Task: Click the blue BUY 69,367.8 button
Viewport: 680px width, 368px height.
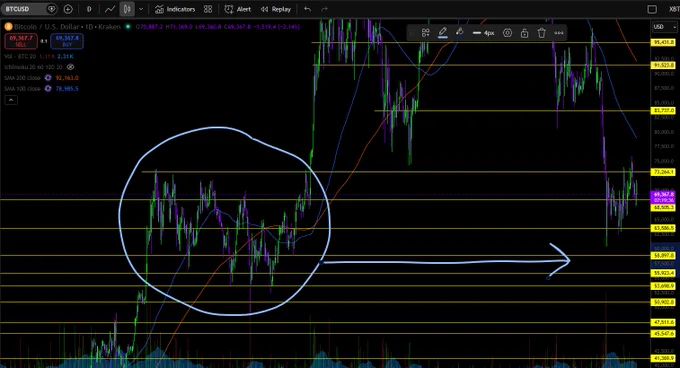Action: pyautogui.click(x=67, y=41)
